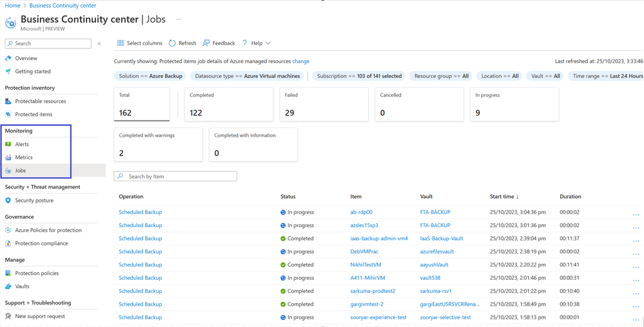Screen dimensions: 644x327
Task: Click the Getting started rocket icon
Action: tap(8, 72)
